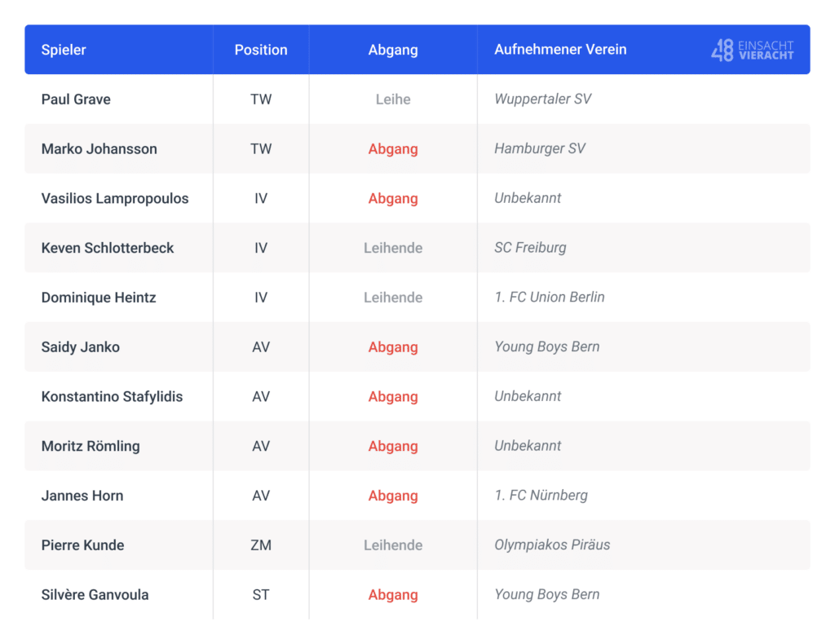Click the Position column header
835x644 pixels.
click(x=261, y=50)
